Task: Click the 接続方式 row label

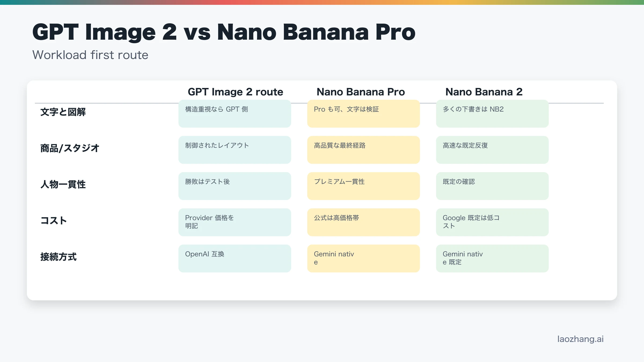Action: point(58,257)
